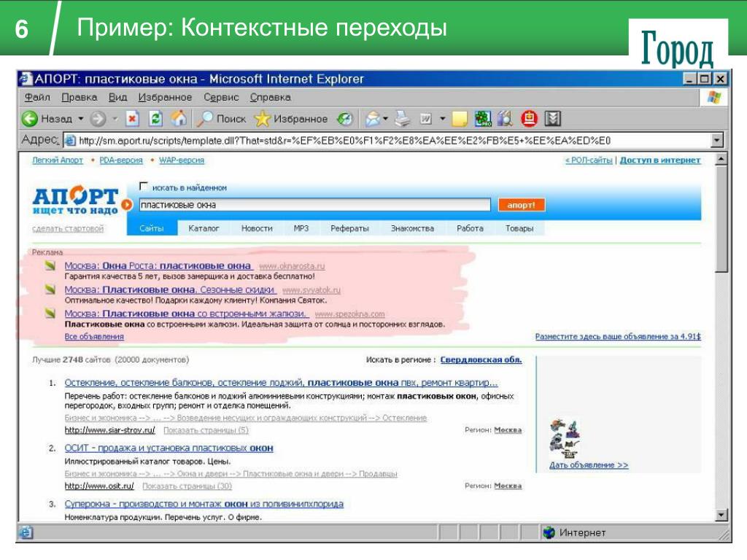Open the PDA-версия link

click(121, 160)
